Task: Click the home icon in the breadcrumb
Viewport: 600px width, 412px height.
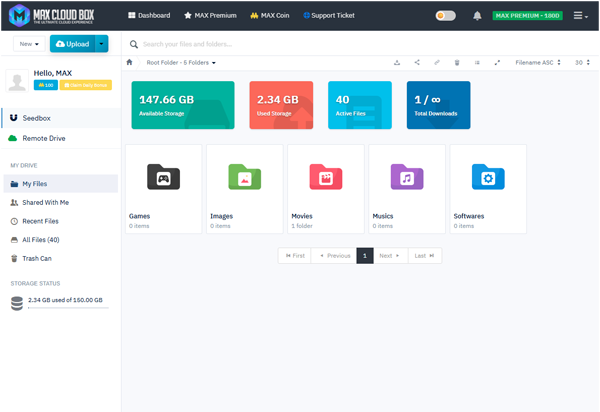Action: pyautogui.click(x=129, y=62)
